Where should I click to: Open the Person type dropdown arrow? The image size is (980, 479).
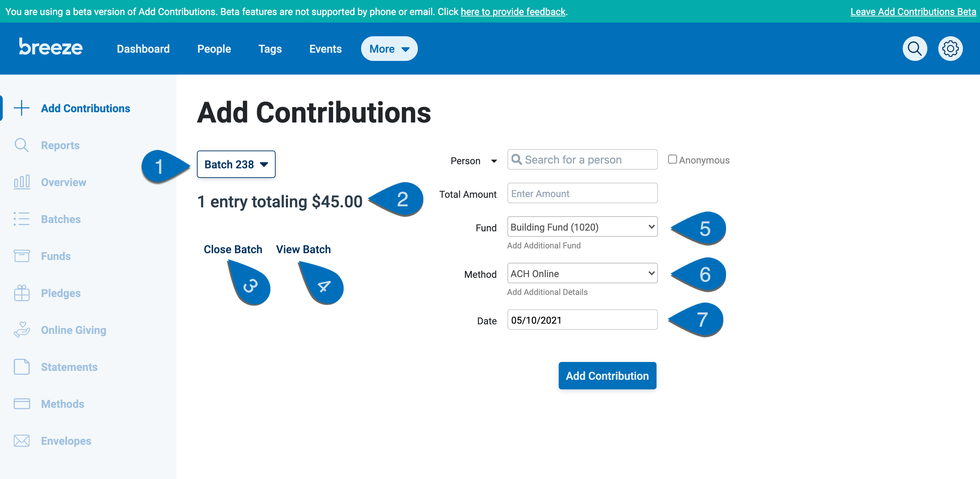[x=493, y=161]
